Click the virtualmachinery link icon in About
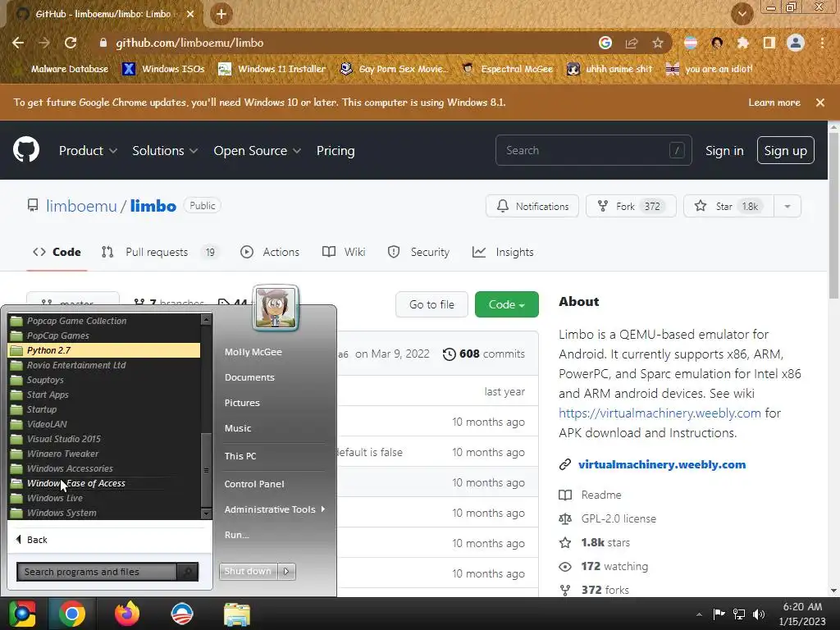The width and height of the screenshot is (840, 630). [564, 464]
